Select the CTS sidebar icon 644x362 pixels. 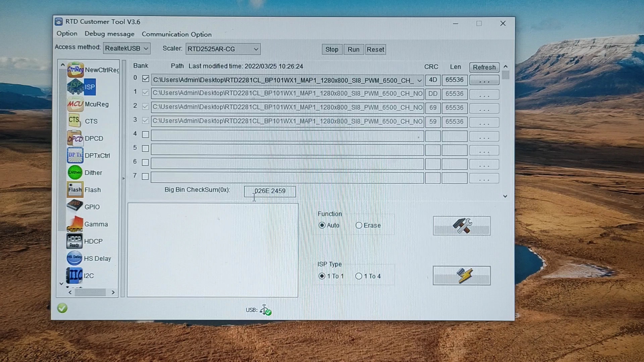[x=74, y=121]
